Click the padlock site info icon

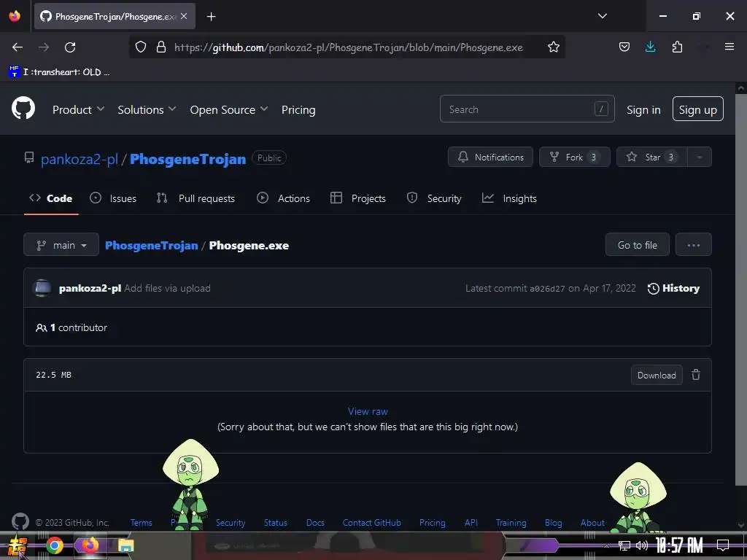(161, 47)
